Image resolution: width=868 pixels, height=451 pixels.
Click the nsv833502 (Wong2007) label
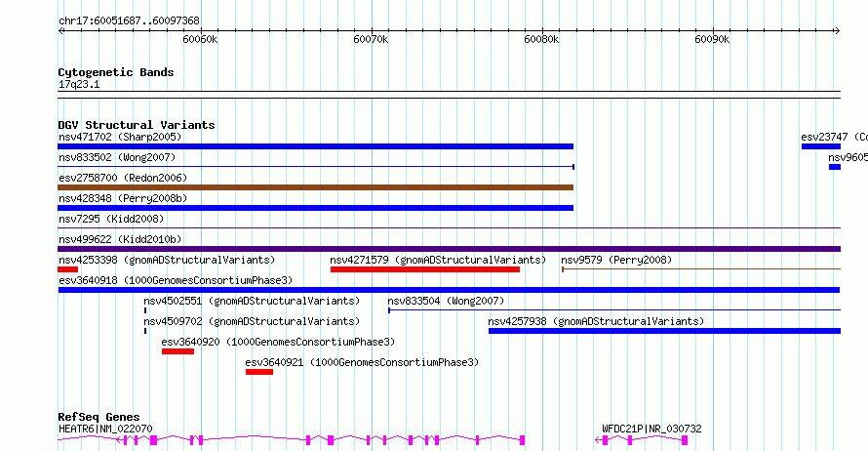click(117, 157)
